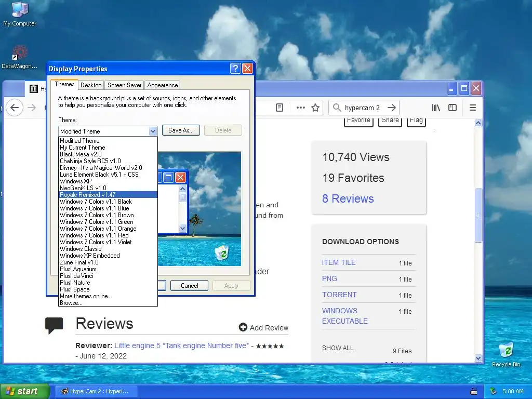Click browser page scroll-down arrow
The height and width of the screenshot is (399, 532).
[478, 358]
